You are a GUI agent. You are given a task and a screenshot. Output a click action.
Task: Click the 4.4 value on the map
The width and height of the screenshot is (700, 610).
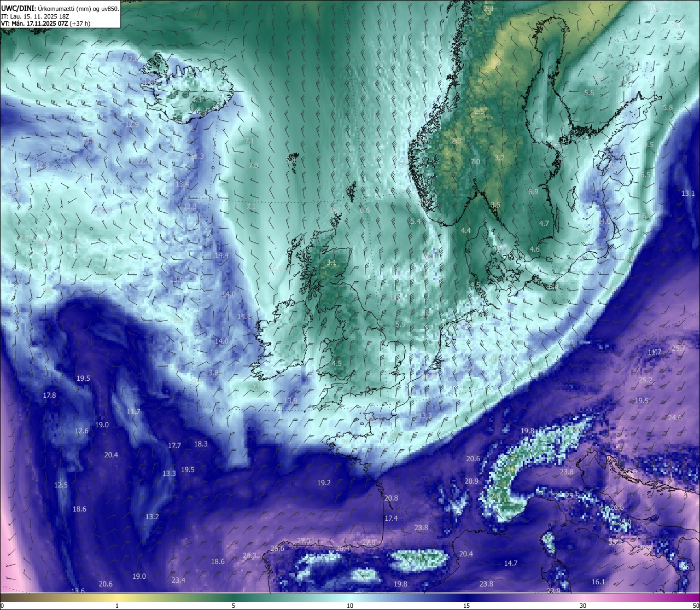[465, 230]
